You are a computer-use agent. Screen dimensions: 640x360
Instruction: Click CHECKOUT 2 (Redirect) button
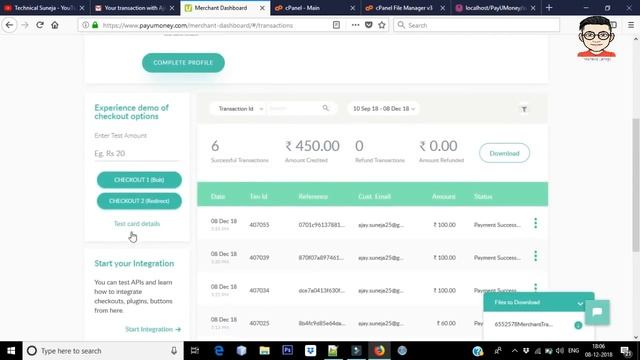[x=139, y=201]
